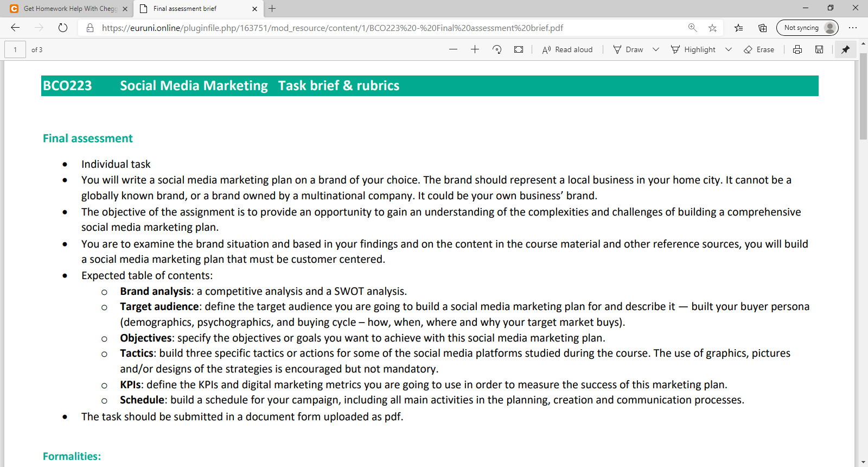Click the 'Schedule' bold text
The width and height of the screenshot is (868, 467).
click(x=142, y=400)
